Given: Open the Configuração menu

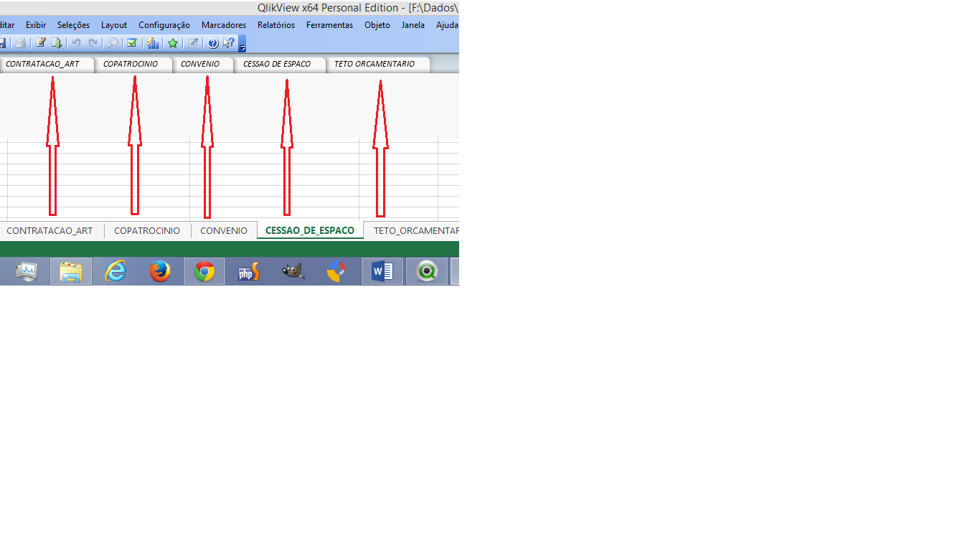Looking at the screenshot, I should 164,25.
